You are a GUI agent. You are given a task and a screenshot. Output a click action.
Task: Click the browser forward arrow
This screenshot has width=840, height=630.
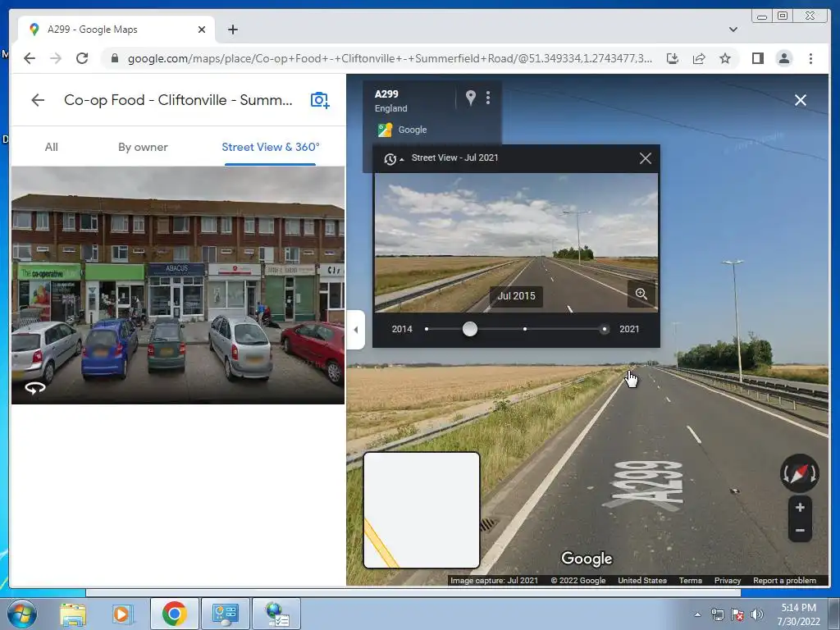(56, 58)
